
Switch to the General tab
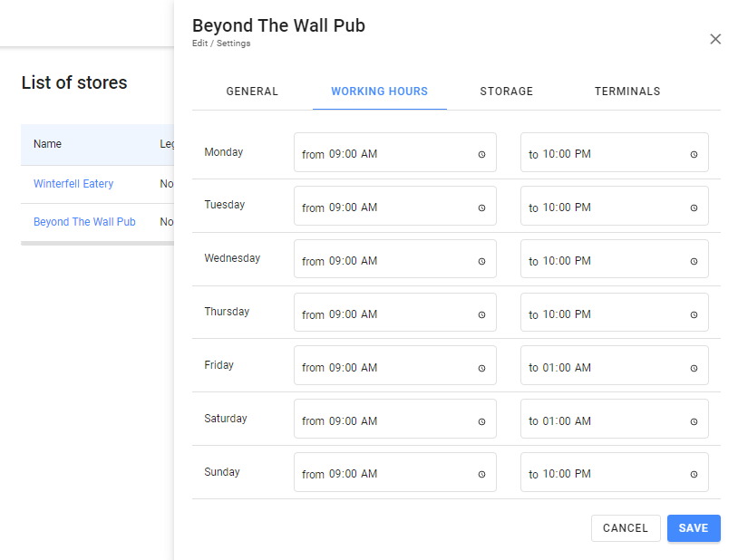[x=252, y=92]
